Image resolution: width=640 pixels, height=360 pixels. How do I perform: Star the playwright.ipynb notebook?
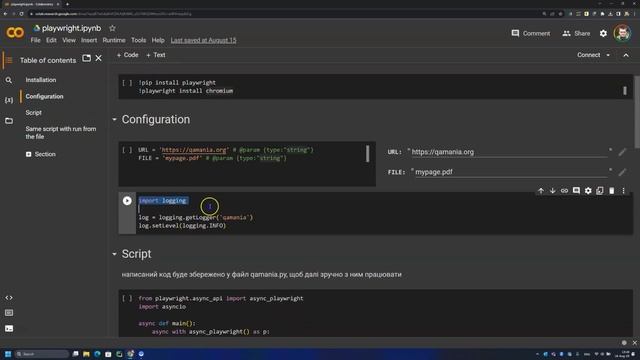click(x=112, y=28)
